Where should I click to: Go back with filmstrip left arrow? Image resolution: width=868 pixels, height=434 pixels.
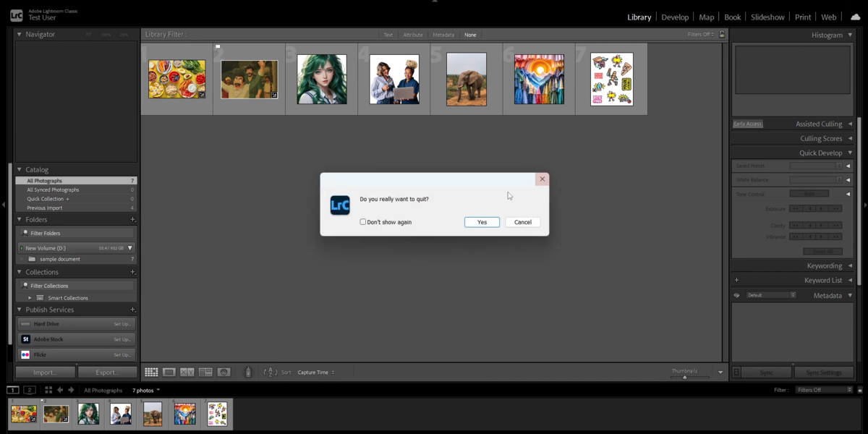click(x=60, y=390)
